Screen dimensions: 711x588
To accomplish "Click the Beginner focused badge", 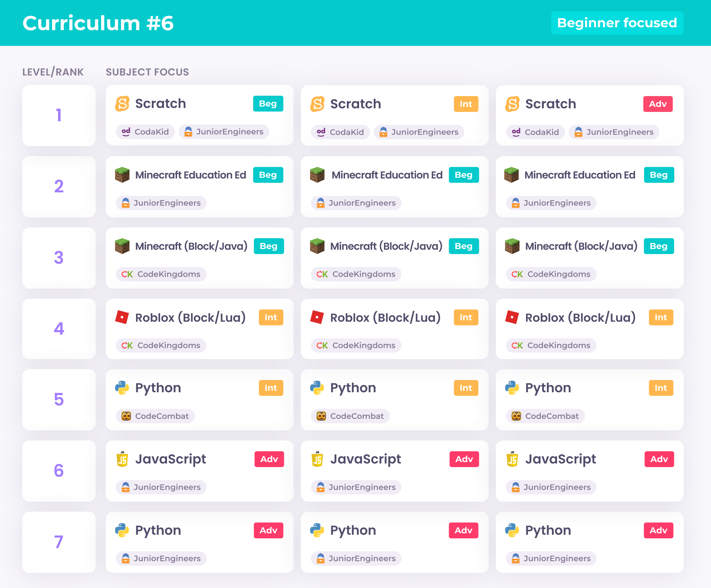I will click(617, 23).
